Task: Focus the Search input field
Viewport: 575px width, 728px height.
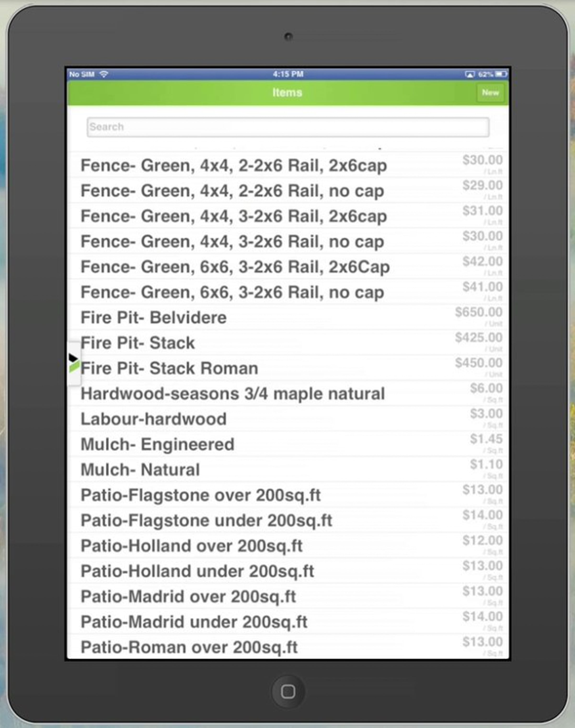Action: [288, 127]
